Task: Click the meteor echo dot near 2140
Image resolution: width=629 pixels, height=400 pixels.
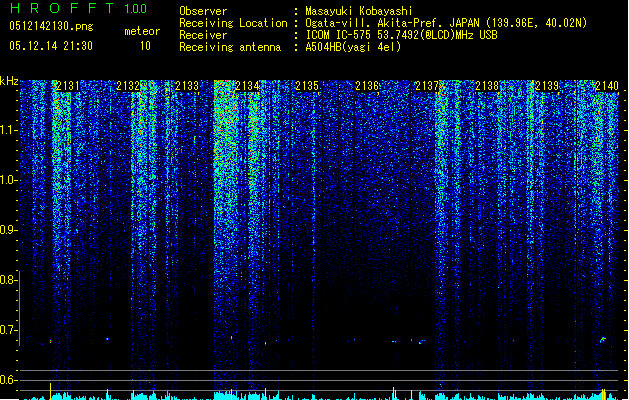Action: pyautogui.click(x=603, y=340)
